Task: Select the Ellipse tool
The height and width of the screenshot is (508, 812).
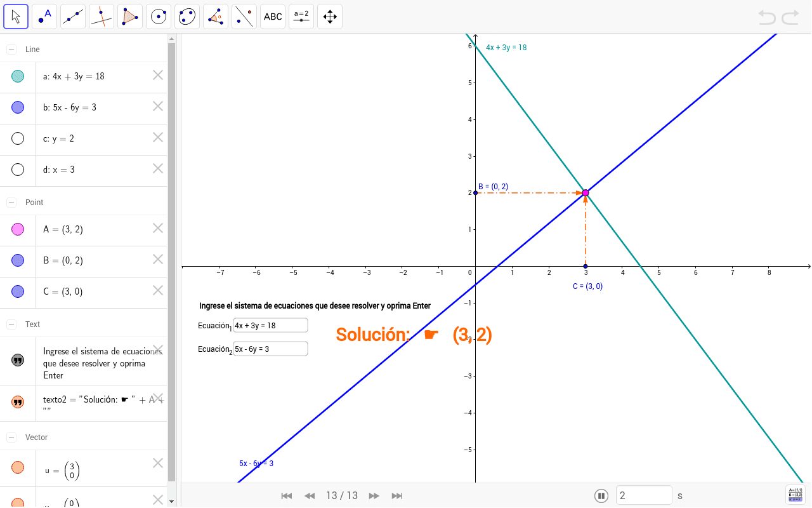Action: pyautogui.click(x=187, y=17)
